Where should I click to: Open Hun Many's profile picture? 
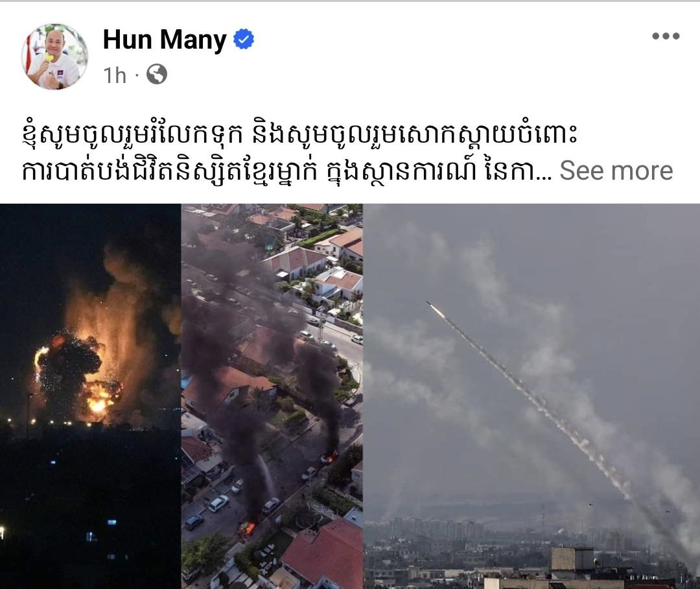click(54, 56)
